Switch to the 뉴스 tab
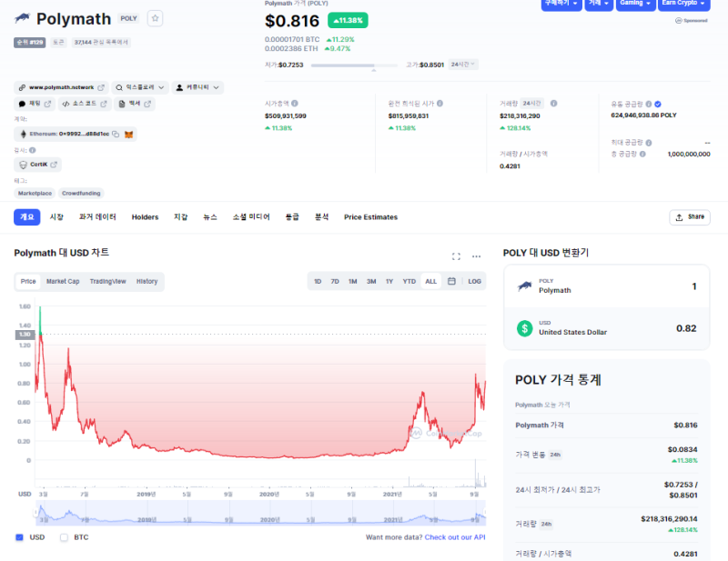The width and height of the screenshot is (728, 561). (210, 217)
